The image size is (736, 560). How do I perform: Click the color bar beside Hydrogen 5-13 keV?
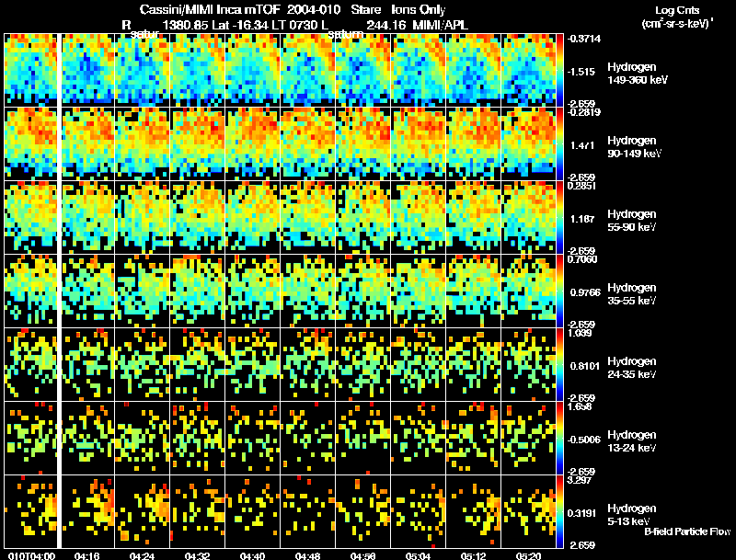pyautogui.click(x=559, y=511)
